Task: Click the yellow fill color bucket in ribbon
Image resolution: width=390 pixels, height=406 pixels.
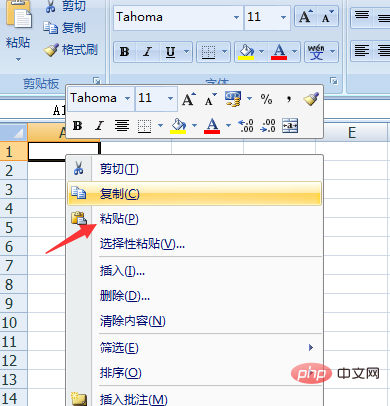Action: coord(246,52)
